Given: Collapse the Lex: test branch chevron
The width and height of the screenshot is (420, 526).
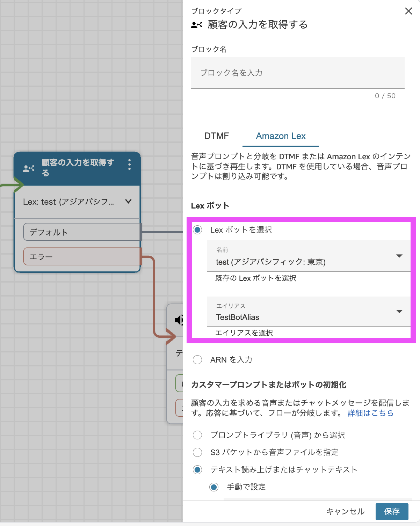Looking at the screenshot, I should click(x=128, y=201).
